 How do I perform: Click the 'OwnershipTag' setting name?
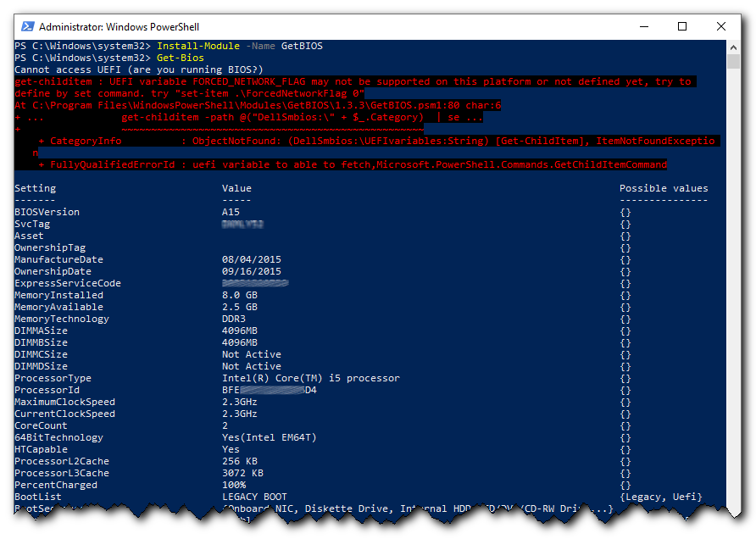[50, 247]
